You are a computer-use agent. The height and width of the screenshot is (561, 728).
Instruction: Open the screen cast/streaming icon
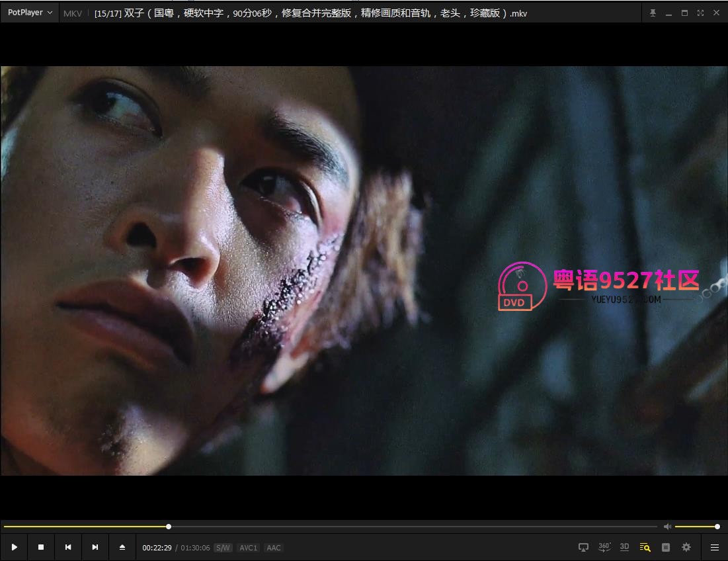tap(584, 548)
